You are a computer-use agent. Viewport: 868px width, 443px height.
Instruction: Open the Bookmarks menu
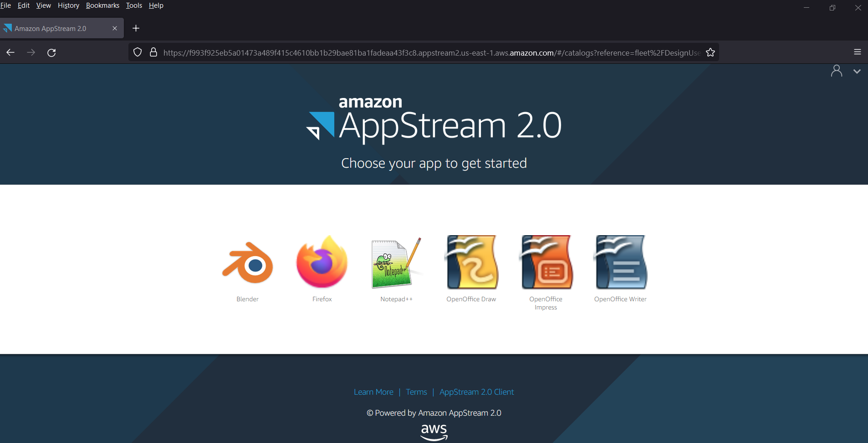click(x=102, y=5)
